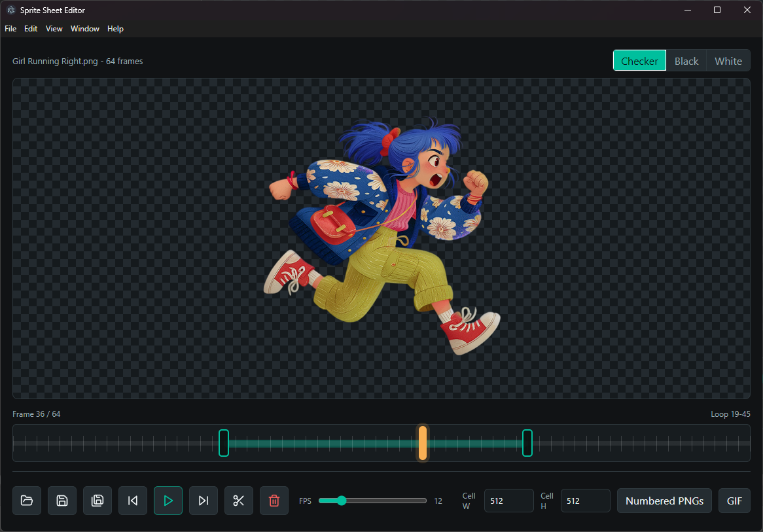Click the orange playhead on the timeline
763x532 pixels.
click(423, 443)
